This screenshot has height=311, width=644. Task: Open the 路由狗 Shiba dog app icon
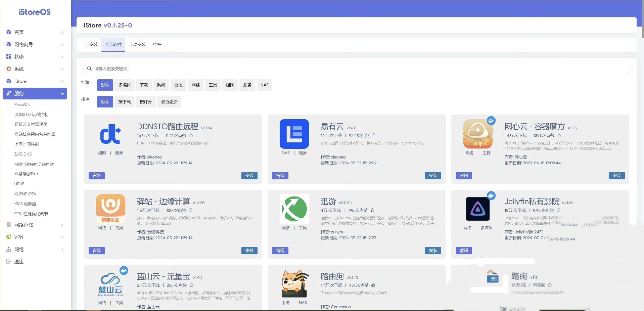point(294,284)
